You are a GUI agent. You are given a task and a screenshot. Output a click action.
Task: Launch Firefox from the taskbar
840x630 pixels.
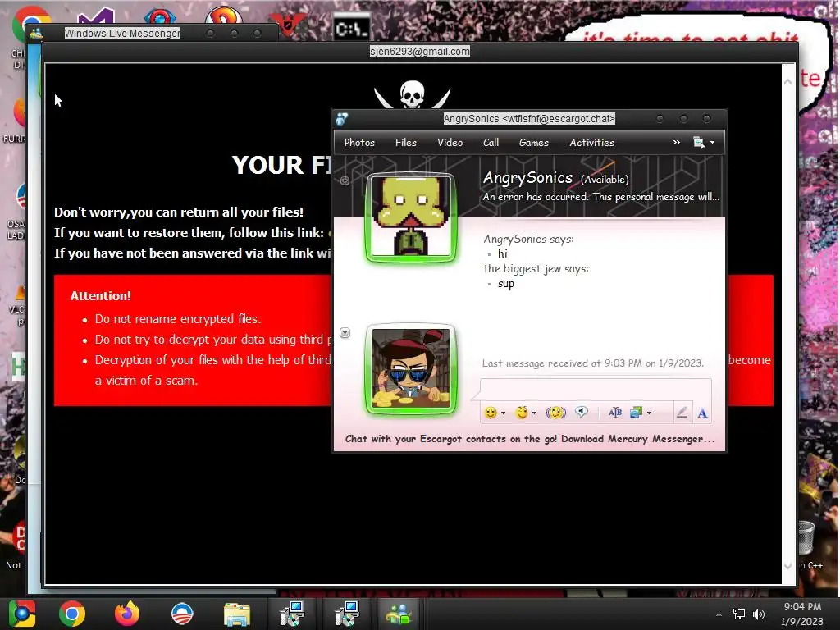click(127, 614)
